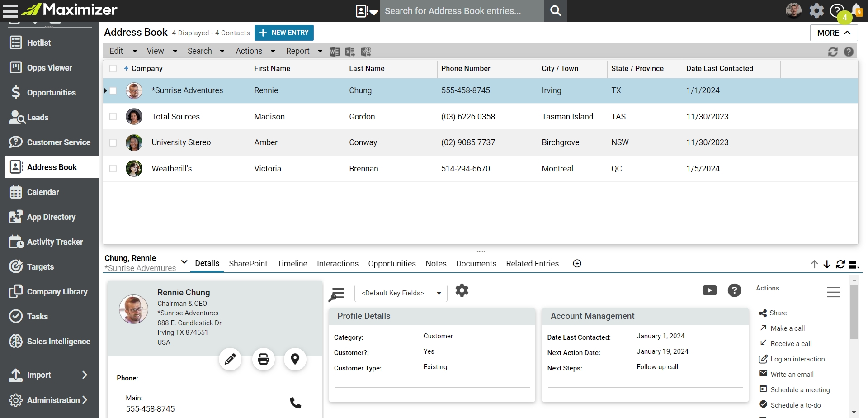Export list to Excel icon

click(x=350, y=52)
